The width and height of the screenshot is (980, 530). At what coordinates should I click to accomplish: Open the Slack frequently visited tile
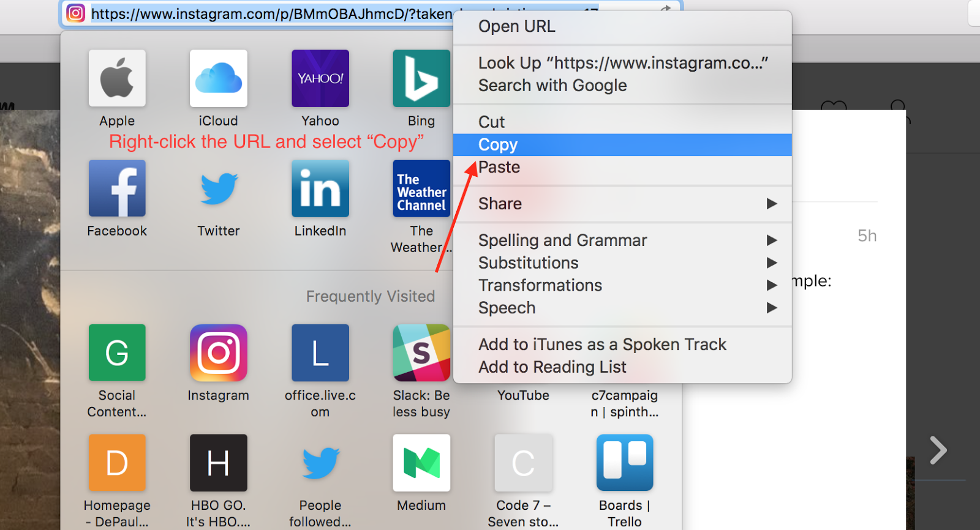(421, 353)
